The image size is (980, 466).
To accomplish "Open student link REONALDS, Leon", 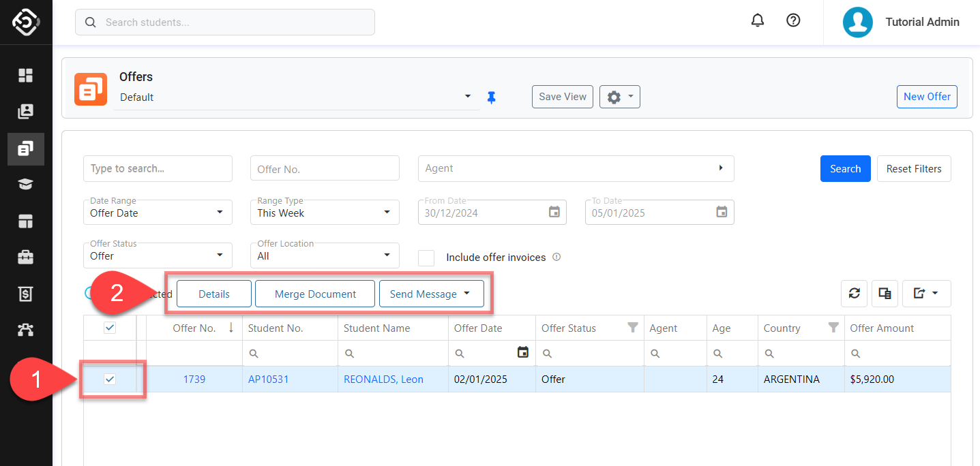I will coord(383,379).
